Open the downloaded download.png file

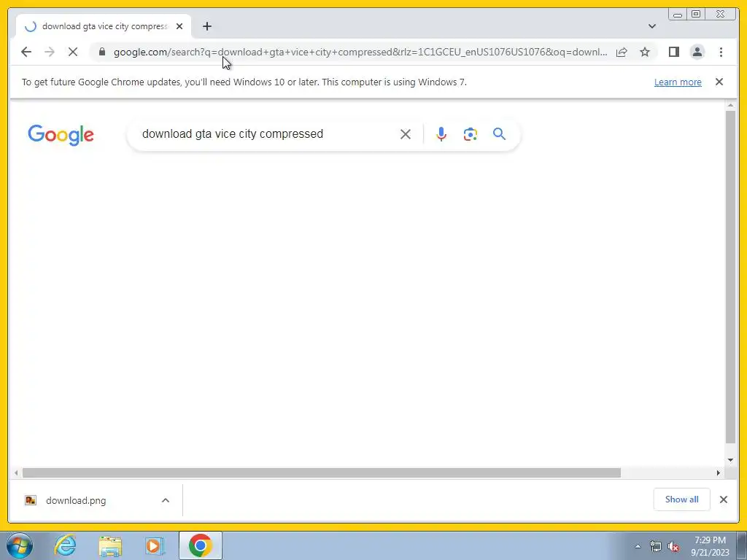click(76, 500)
